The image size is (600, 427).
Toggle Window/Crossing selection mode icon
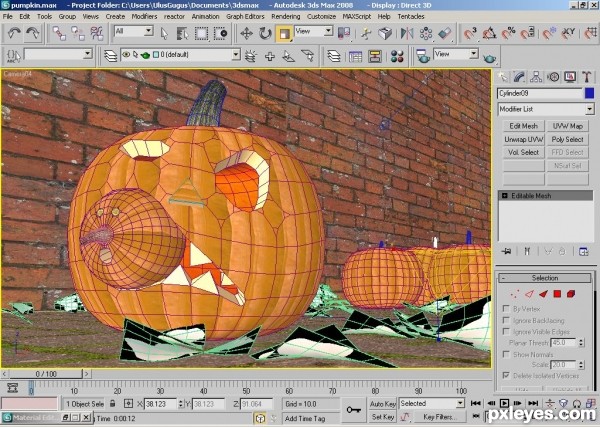pos(220,34)
